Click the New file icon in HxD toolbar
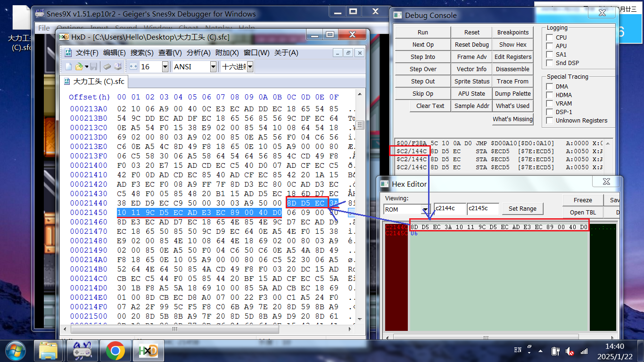644x362 pixels. (68, 67)
